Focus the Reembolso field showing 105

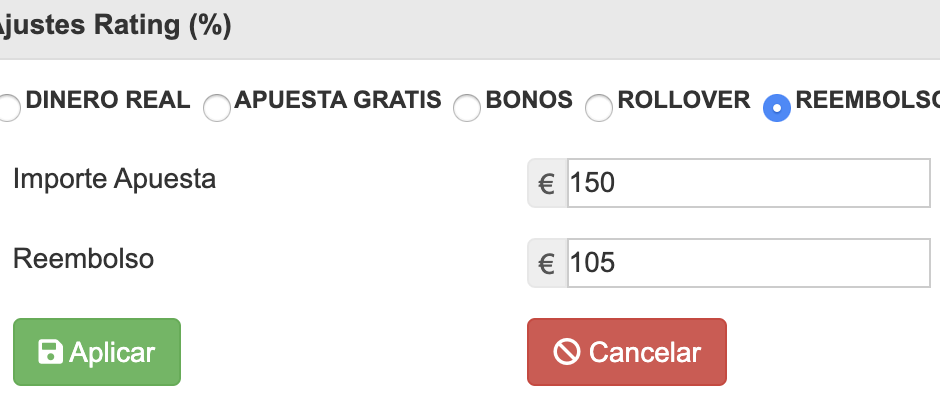tap(749, 263)
